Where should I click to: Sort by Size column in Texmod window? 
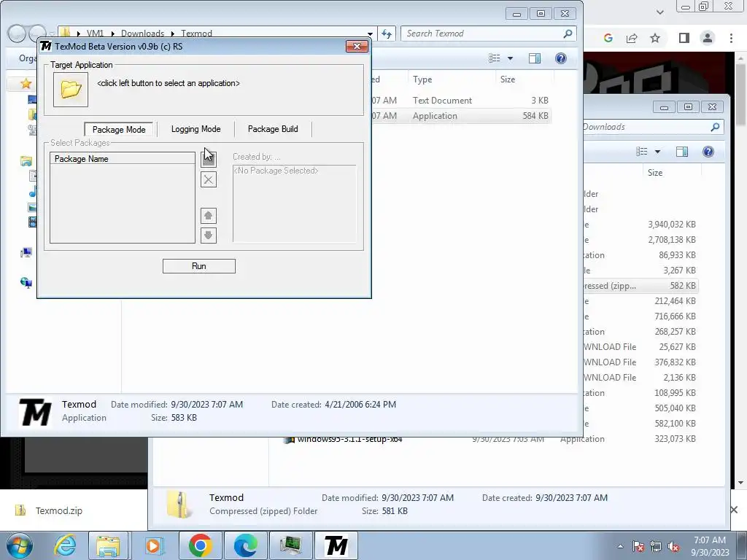pos(524,79)
